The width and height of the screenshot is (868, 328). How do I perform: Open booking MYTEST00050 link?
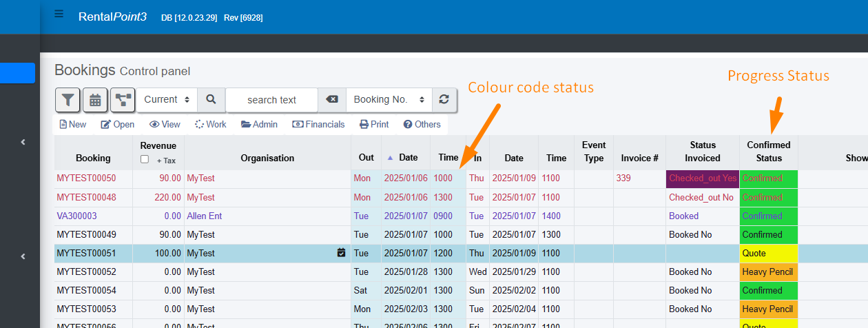click(86, 178)
